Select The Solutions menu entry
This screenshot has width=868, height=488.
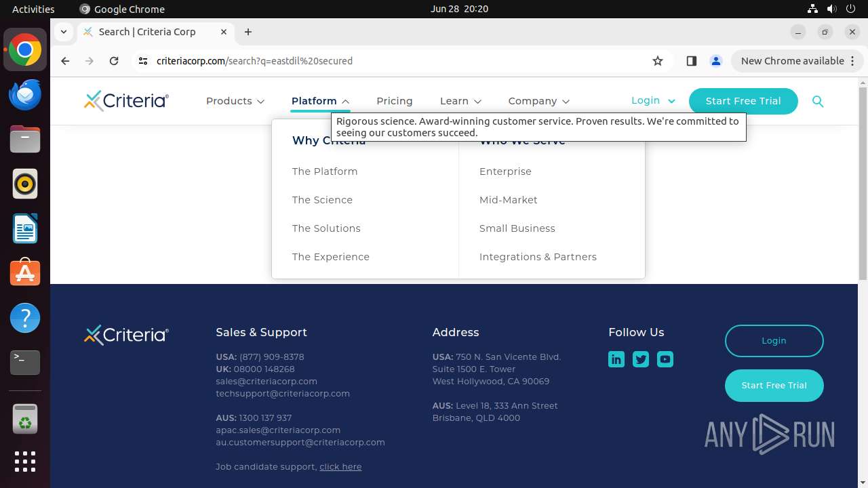point(326,228)
